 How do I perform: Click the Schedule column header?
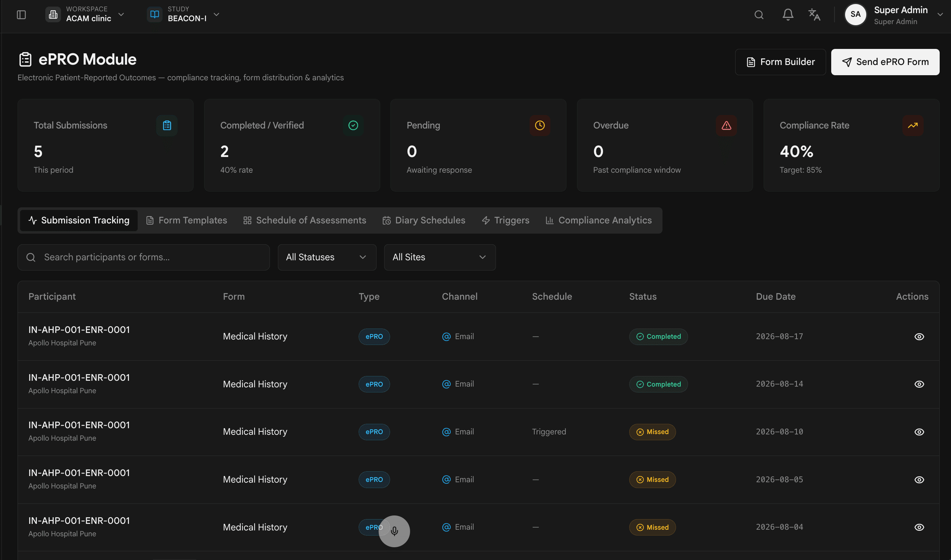point(552,296)
